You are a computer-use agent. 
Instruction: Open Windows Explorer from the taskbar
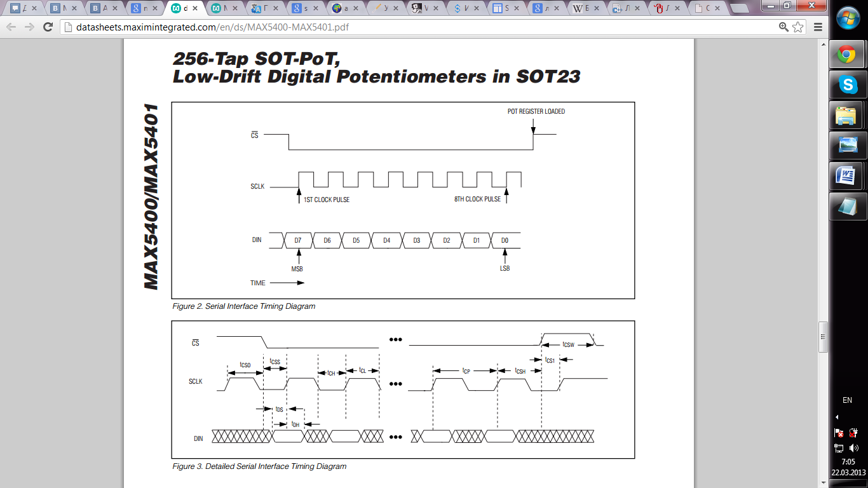pyautogui.click(x=848, y=115)
